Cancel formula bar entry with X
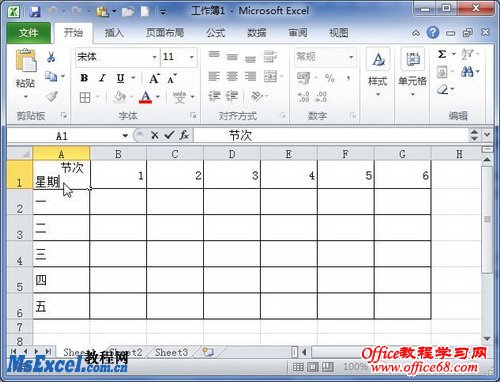Image resolution: width=500 pixels, height=382 pixels. click(x=154, y=135)
